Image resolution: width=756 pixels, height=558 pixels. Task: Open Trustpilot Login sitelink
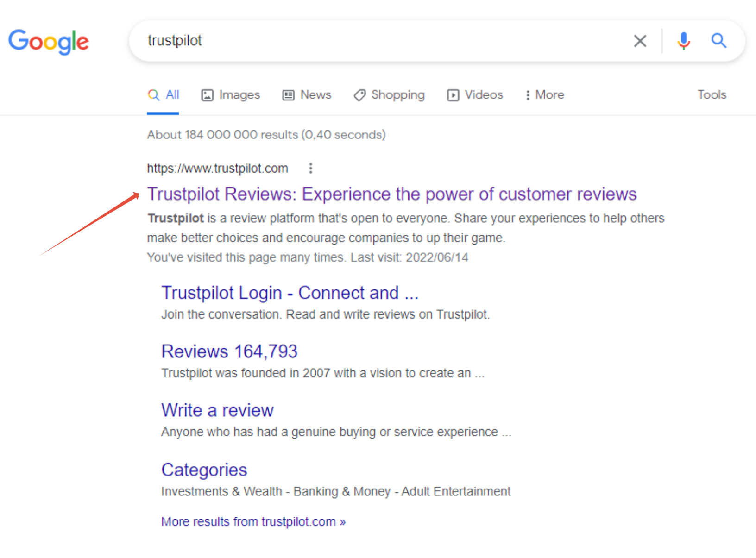click(x=290, y=293)
